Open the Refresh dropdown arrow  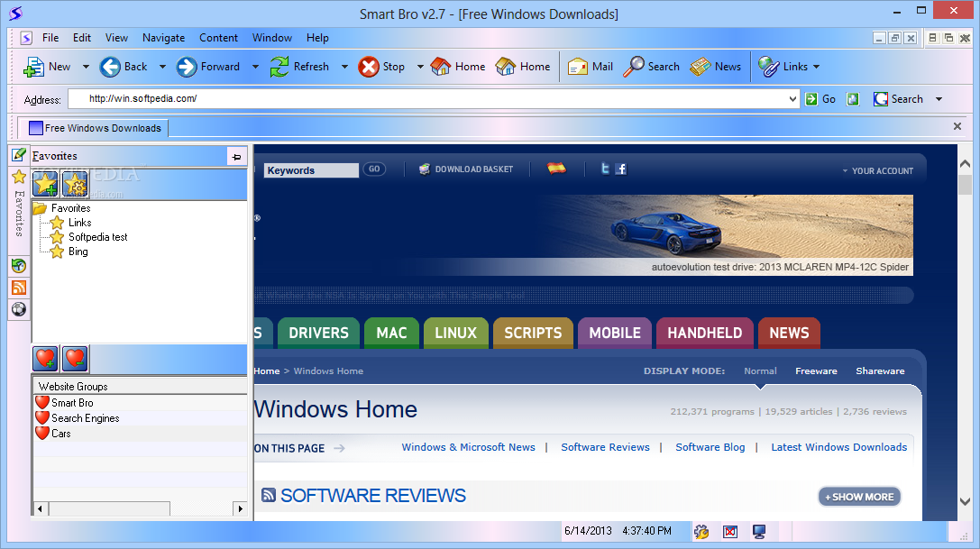click(344, 67)
